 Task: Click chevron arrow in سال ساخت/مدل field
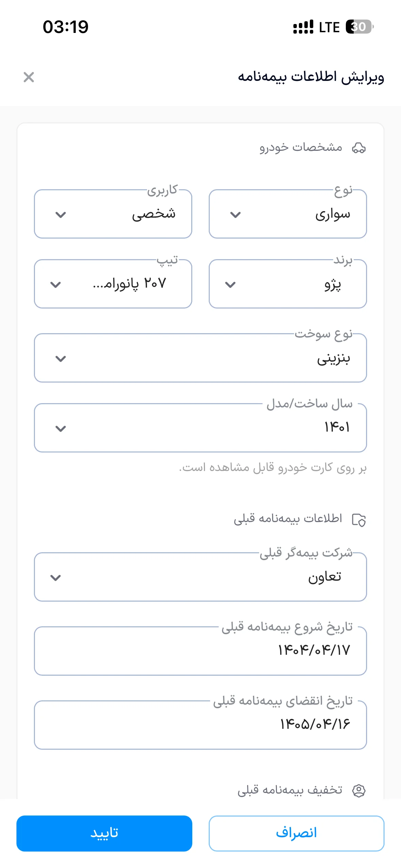[61, 429]
